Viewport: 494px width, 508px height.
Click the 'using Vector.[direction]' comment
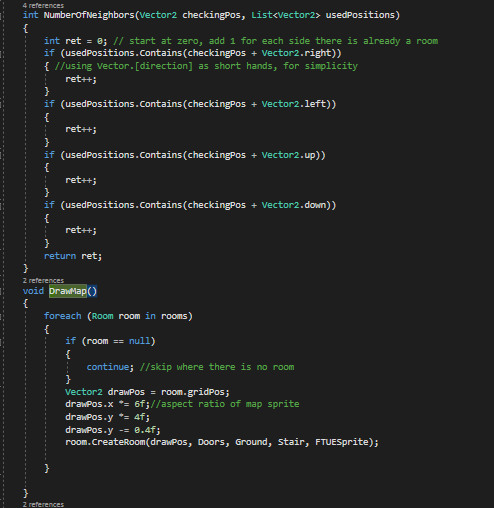point(206,66)
